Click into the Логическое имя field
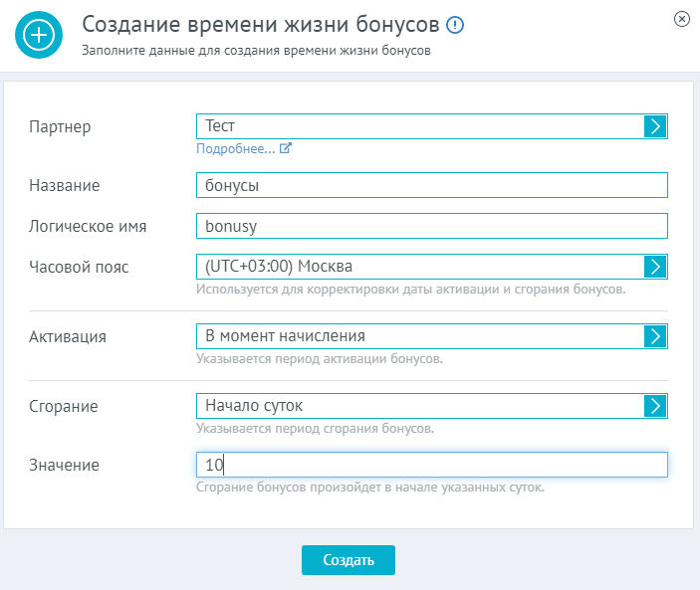Image resolution: width=700 pixels, height=590 pixels. click(432, 226)
